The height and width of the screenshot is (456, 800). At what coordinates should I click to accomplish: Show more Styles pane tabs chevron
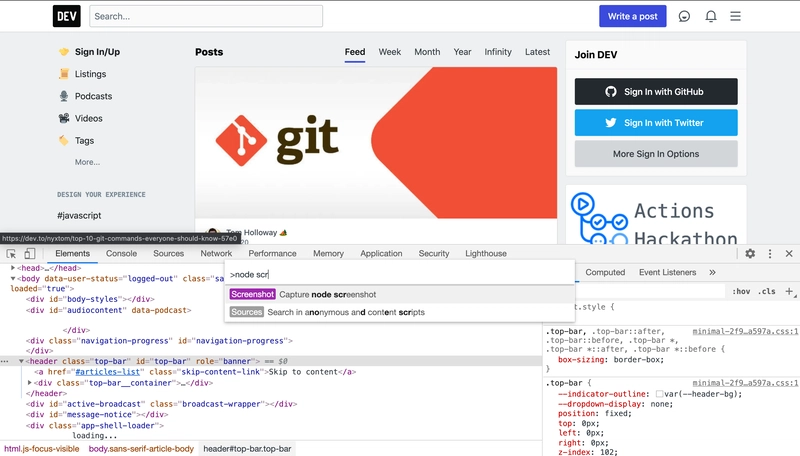pyautogui.click(x=712, y=272)
